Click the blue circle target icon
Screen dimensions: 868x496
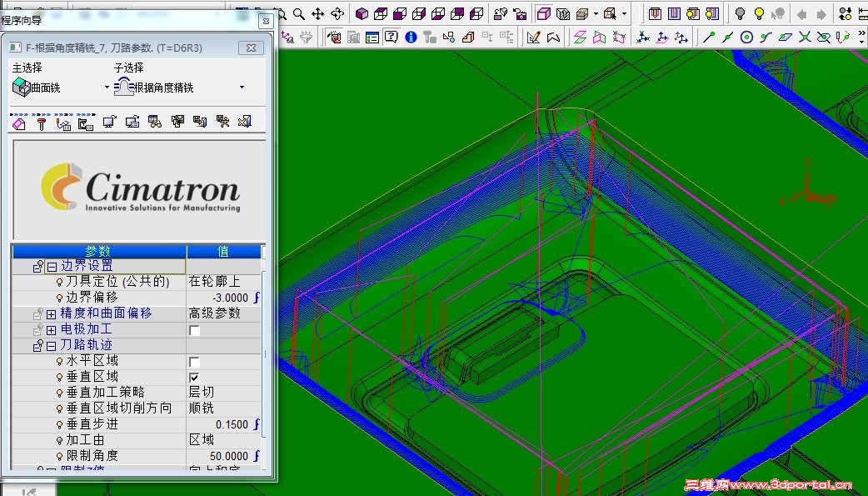coord(746,38)
